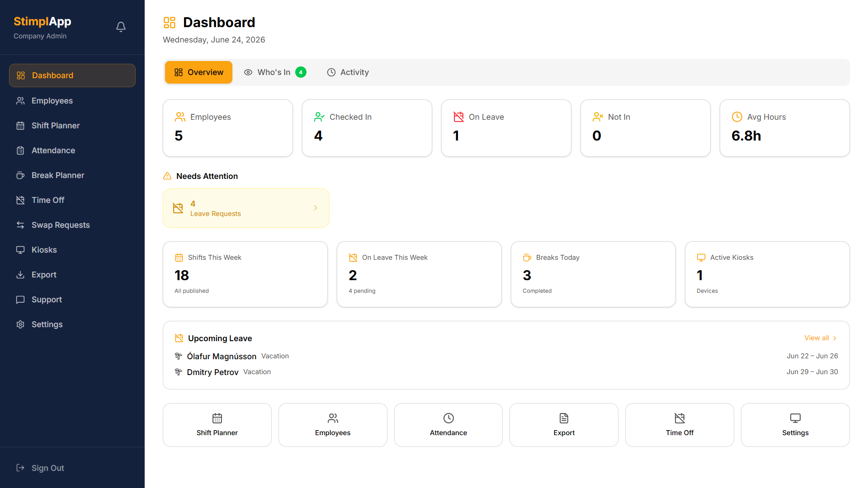Open the Export quick-link card
The height and width of the screenshot is (488, 868).
click(x=564, y=425)
